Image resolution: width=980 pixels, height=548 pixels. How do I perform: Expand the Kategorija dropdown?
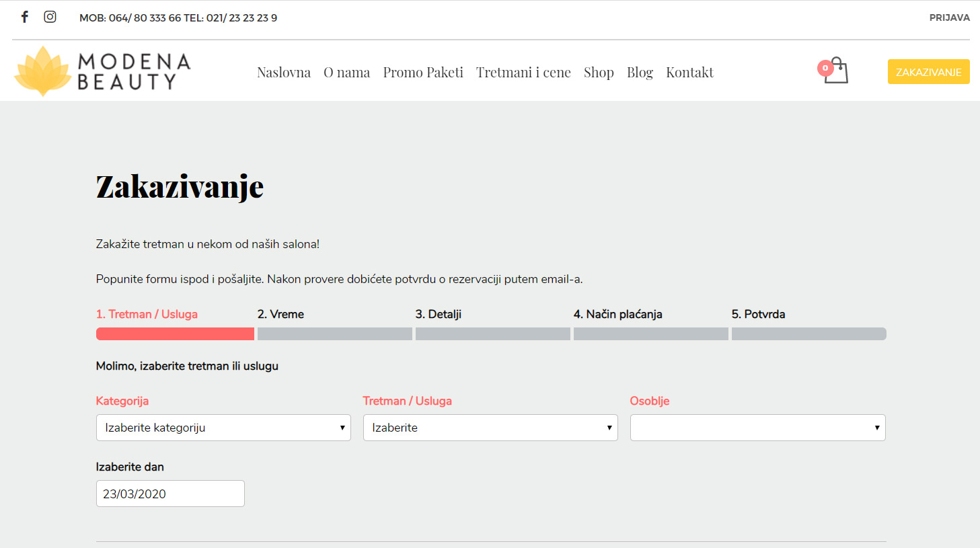[223, 428]
